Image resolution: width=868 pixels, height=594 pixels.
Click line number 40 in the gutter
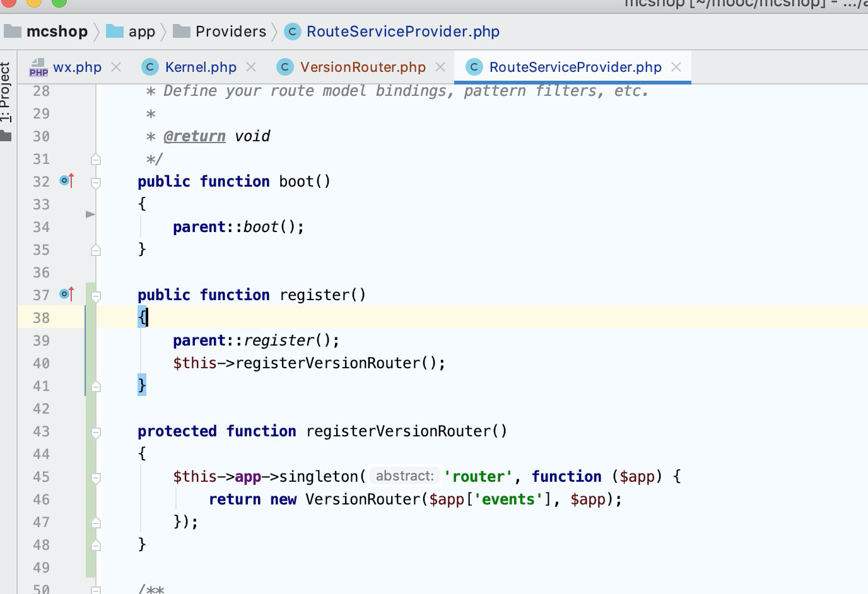[41, 363]
